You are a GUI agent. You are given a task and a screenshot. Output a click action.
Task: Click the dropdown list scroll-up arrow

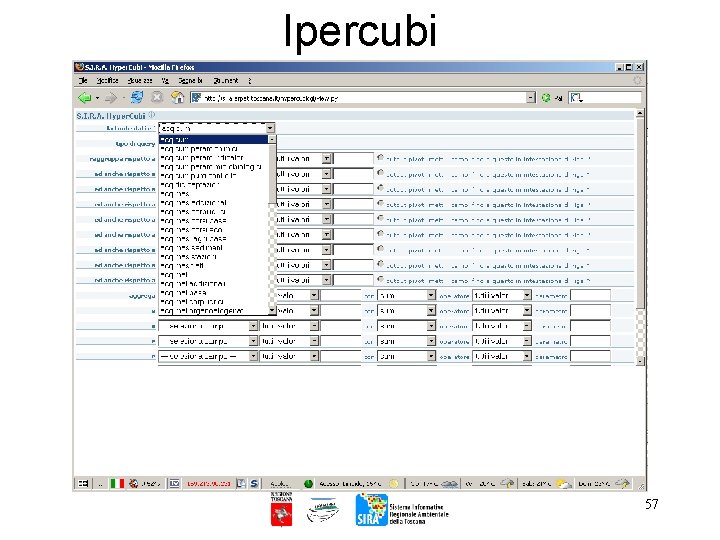[x=272, y=139]
